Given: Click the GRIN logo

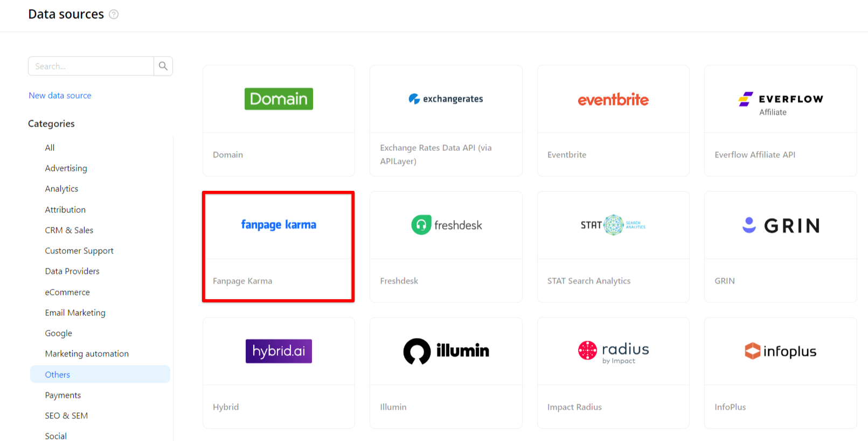Looking at the screenshot, I should click(x=781, y=225).
